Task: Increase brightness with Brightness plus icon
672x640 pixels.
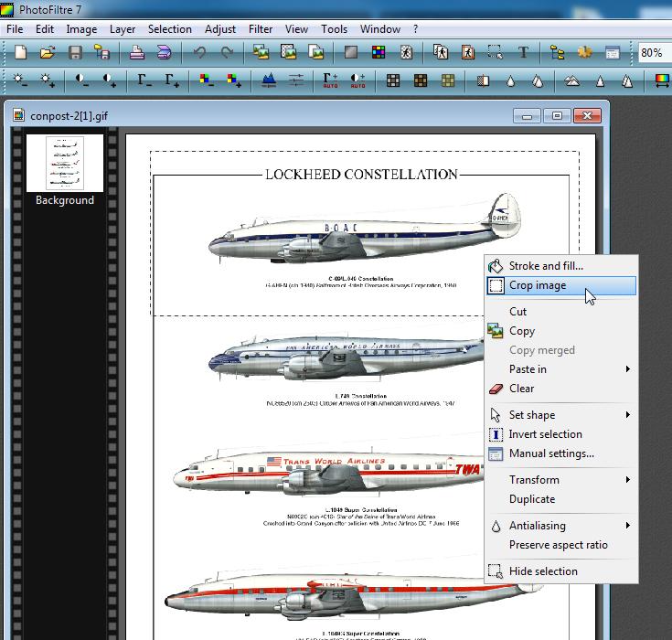Action: coord(48,80)
